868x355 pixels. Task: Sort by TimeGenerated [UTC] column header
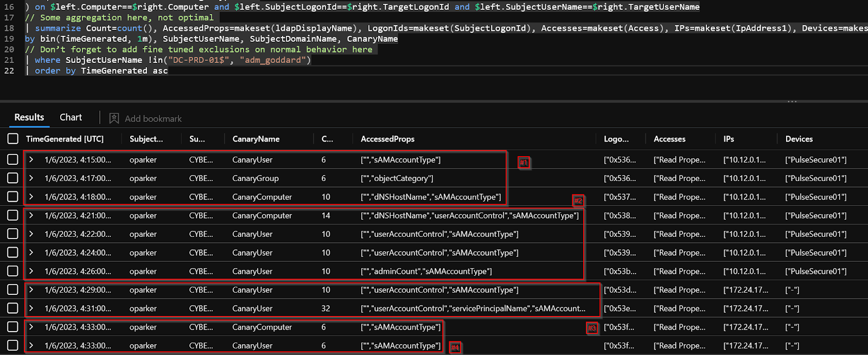point(65,139)
